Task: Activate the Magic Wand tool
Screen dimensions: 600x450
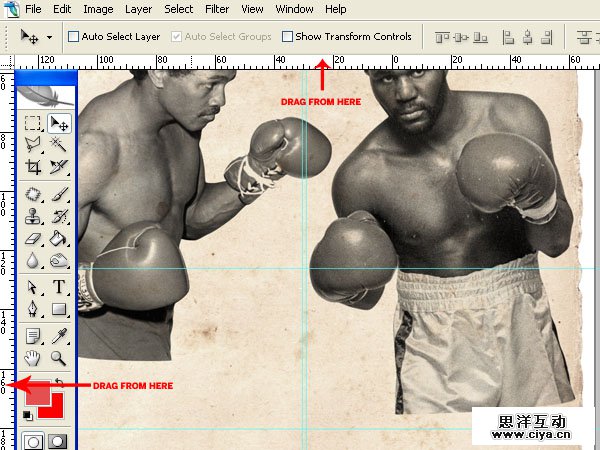Action: click(58, 146)
